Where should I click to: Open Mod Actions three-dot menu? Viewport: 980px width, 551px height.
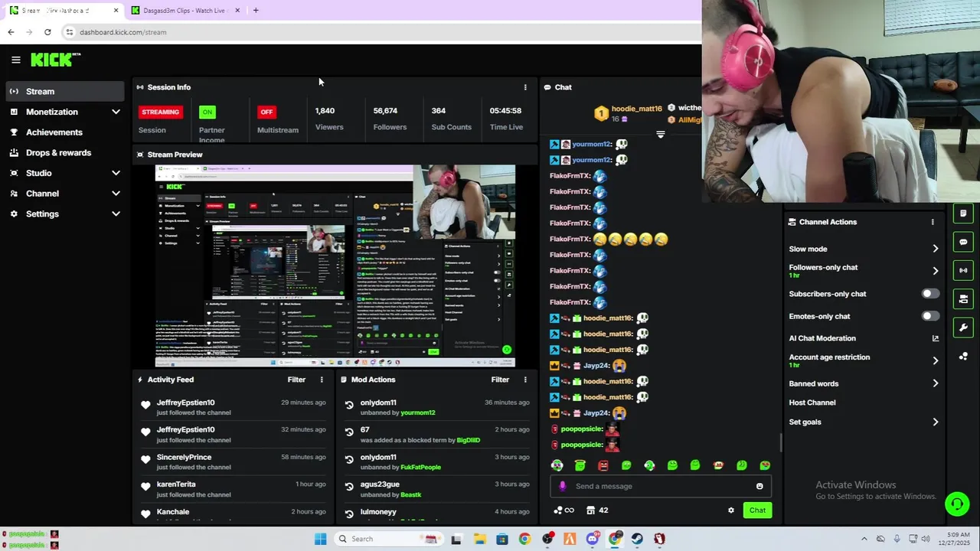pyautogui.click(x=525, y=380)
